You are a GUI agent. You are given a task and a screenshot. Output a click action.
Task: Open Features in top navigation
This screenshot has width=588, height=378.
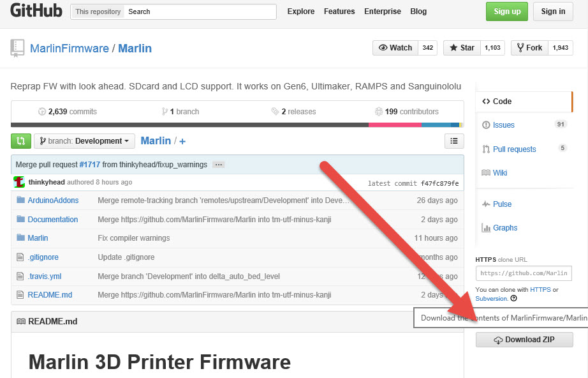point(339,11)
